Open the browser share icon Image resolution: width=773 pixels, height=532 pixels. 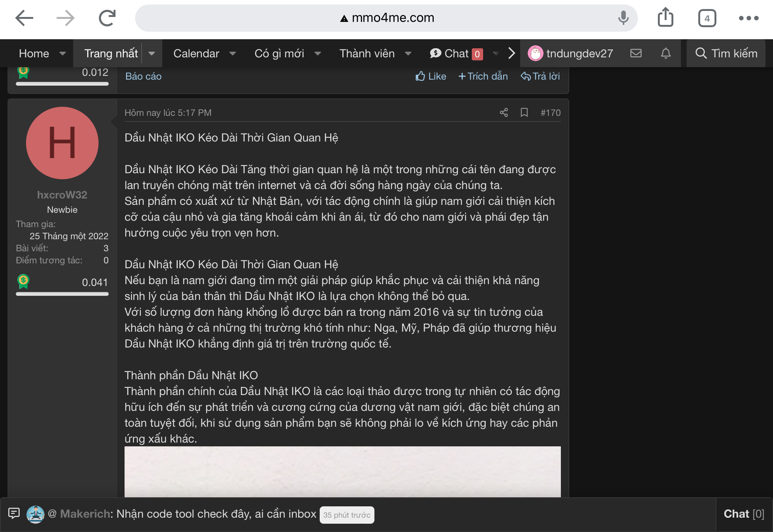click(x=665, y=17)
